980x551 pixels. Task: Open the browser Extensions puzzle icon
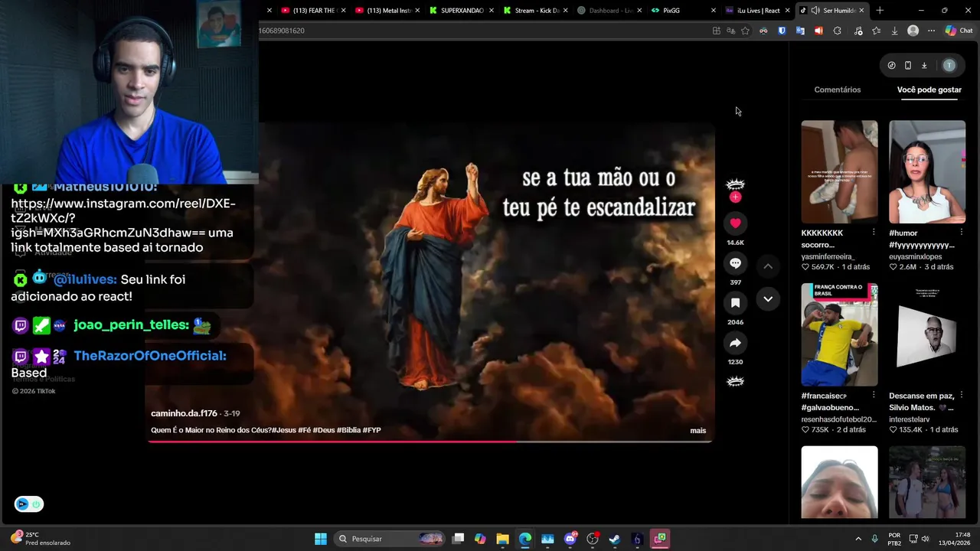pos(837,31)
